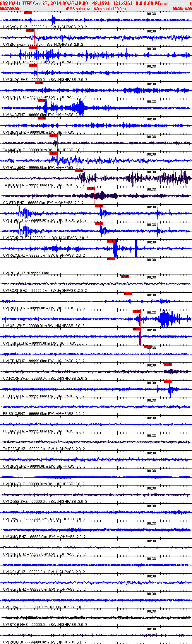The image size is (192, 644).
Task: Click the pick marker on TWW trace
Action: click(39, 83)
